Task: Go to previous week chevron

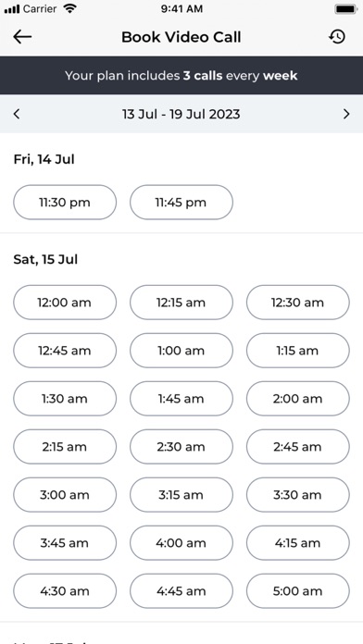Action: pos(17,114)
